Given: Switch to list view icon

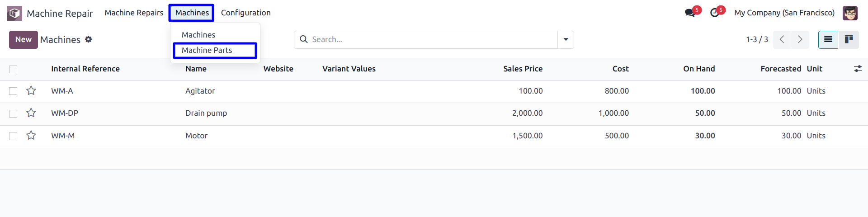Looking at the screenshot, I should (828, 40).
